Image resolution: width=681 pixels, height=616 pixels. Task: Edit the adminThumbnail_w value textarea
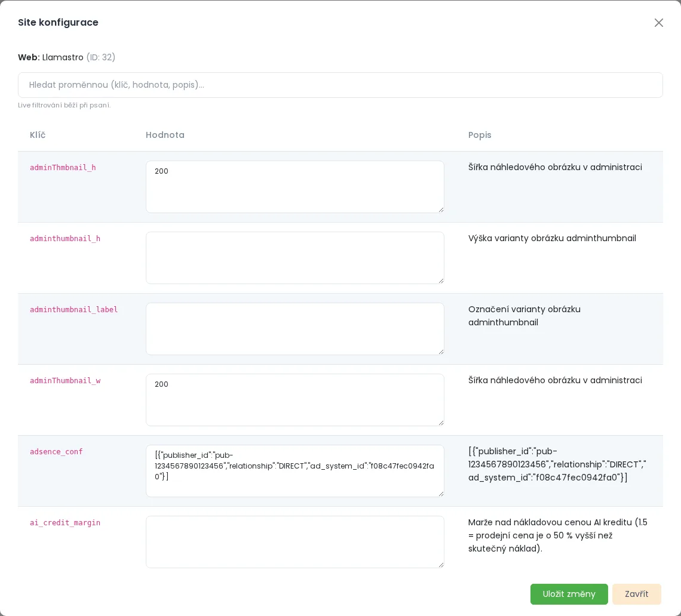coord(295,400)
